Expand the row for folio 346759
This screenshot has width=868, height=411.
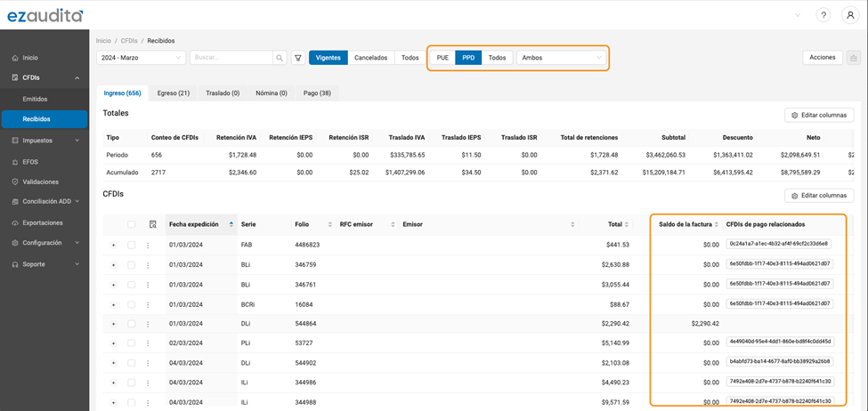[x=113, y=265]
